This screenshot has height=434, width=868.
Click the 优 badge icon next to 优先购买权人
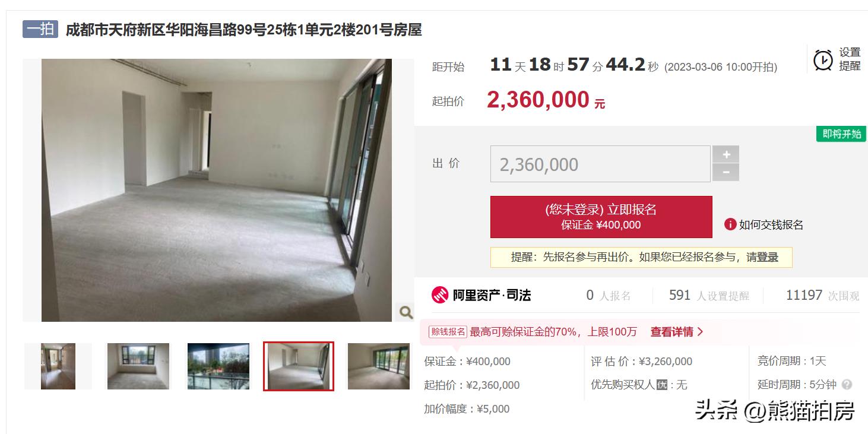pos(661,385)
